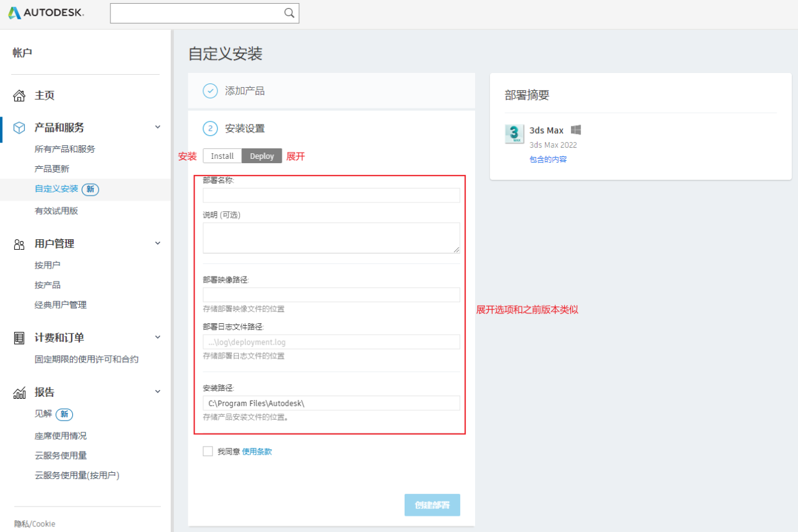Open 座席使用情况 report
This screenshot has width=798, height=532.
(x=60, y=436)
